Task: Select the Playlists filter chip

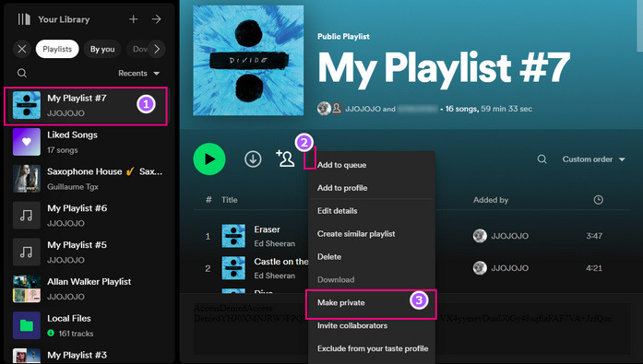Action: pos(57,49)
